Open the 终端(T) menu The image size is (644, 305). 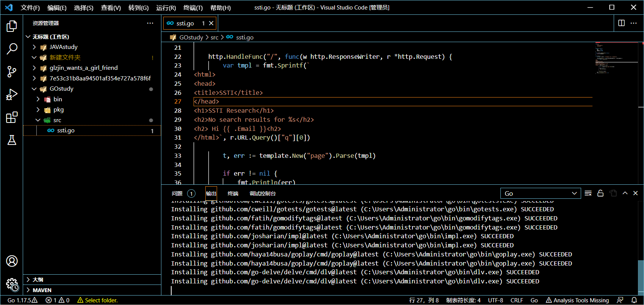click(193, 8)
